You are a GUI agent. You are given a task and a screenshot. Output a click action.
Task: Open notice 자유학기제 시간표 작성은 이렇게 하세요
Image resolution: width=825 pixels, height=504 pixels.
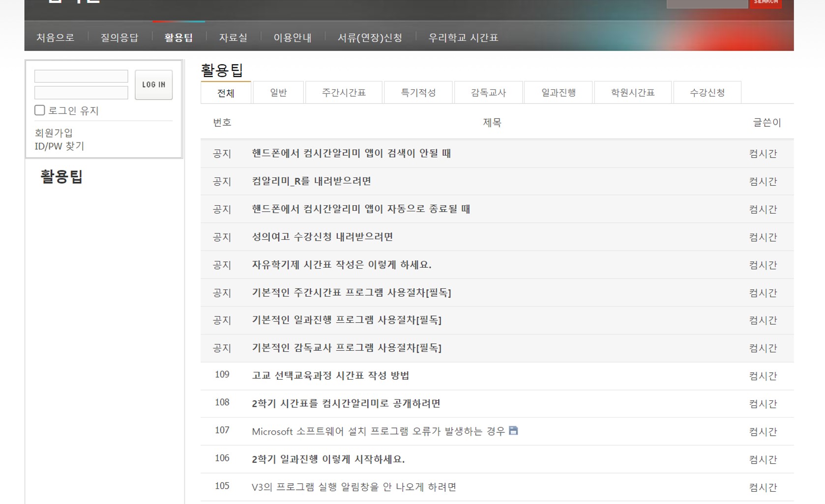[x=342, y=265]
